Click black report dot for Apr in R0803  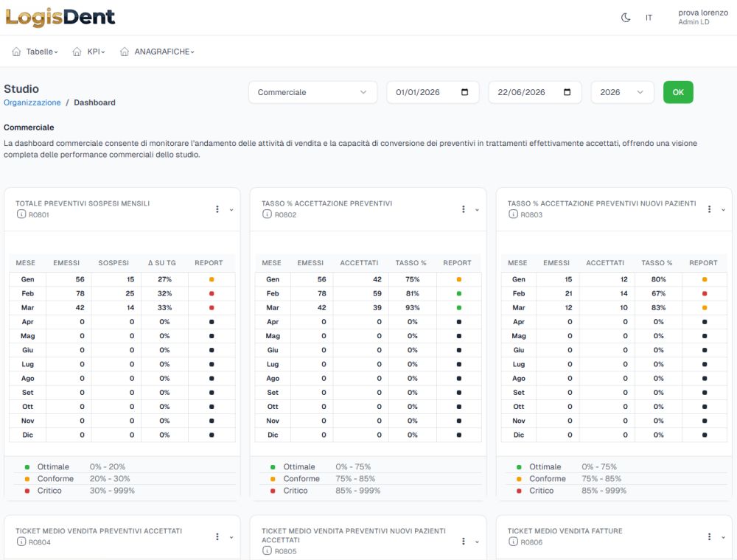pos(705,322)
